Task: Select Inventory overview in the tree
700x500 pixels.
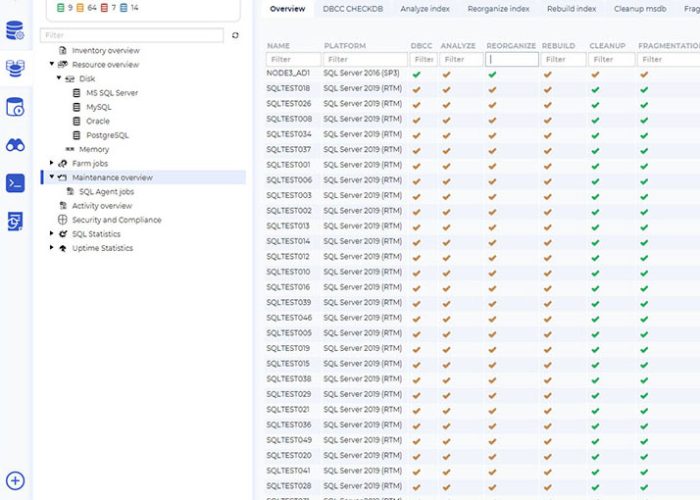Action: [x=106, y=50]
